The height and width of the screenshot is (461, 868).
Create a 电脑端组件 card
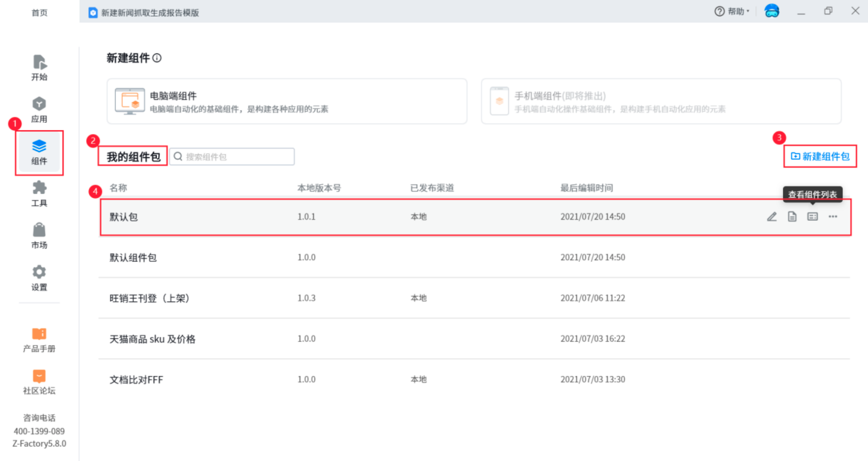pos(287,101)
